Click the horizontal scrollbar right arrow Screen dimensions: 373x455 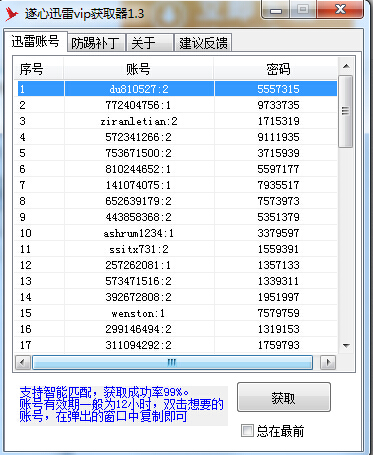[x=328, y=362]
